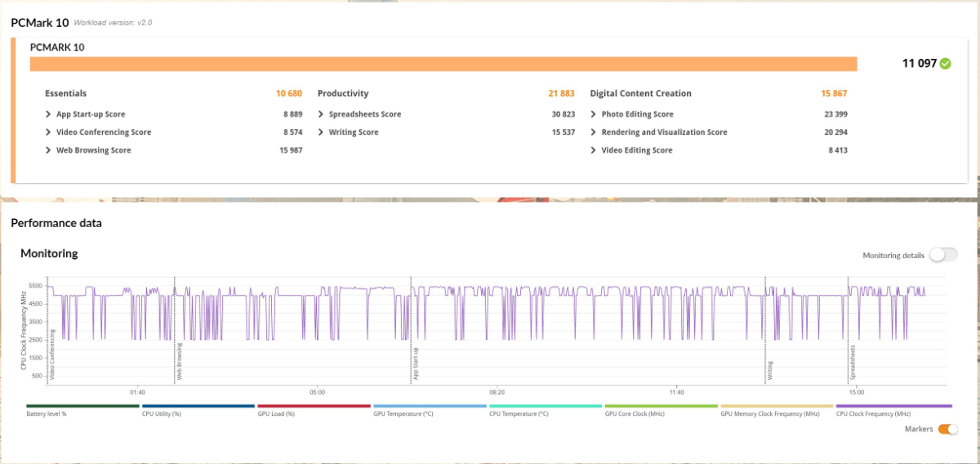This screenshot has height=464, width=980.
Task: Click the green checkmark beside 11 097
Action: coord(945,64)
